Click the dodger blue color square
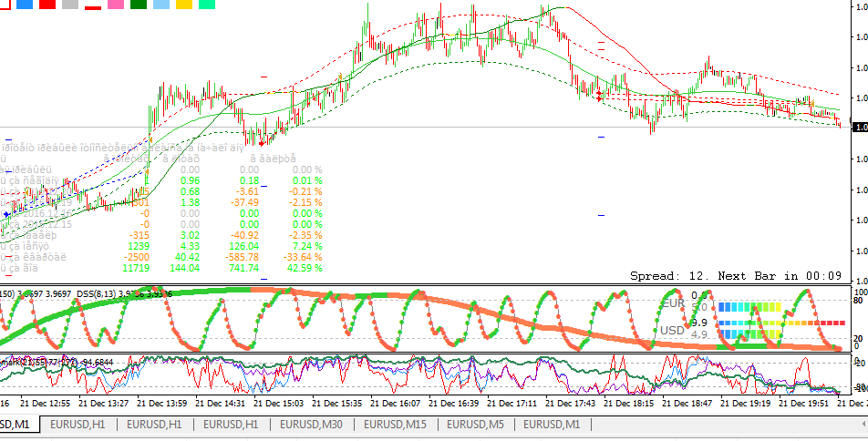This screenshot has height=441, width=868. [25, 4]
